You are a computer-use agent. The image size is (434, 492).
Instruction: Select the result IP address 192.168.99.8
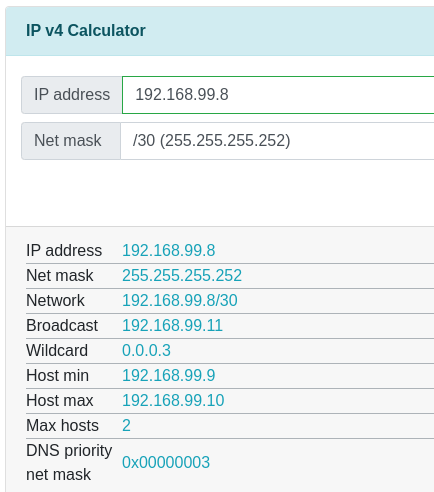tap(169, 250)
